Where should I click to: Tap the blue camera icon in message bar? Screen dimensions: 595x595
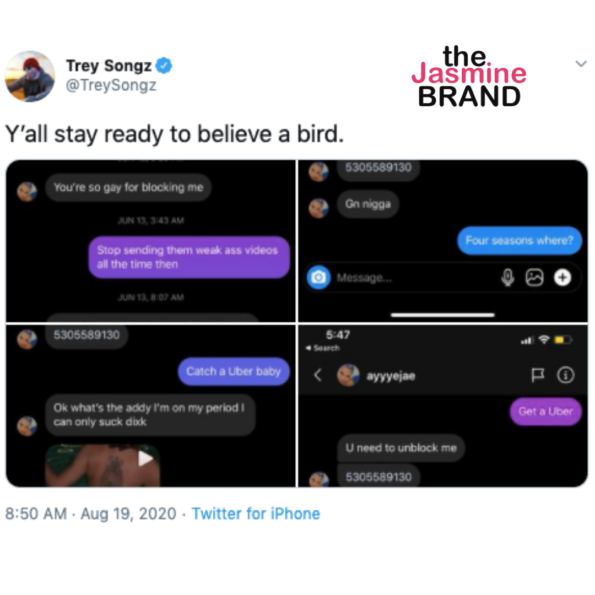click(318, 278)
